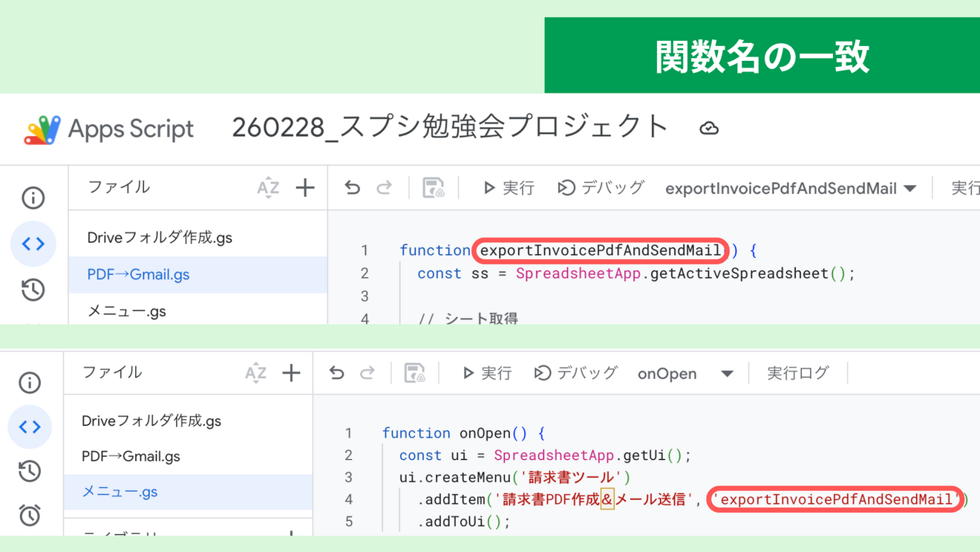Click the '請求書ツール' string in code
This screenshot has width=980, height=552.
[572, 477]
